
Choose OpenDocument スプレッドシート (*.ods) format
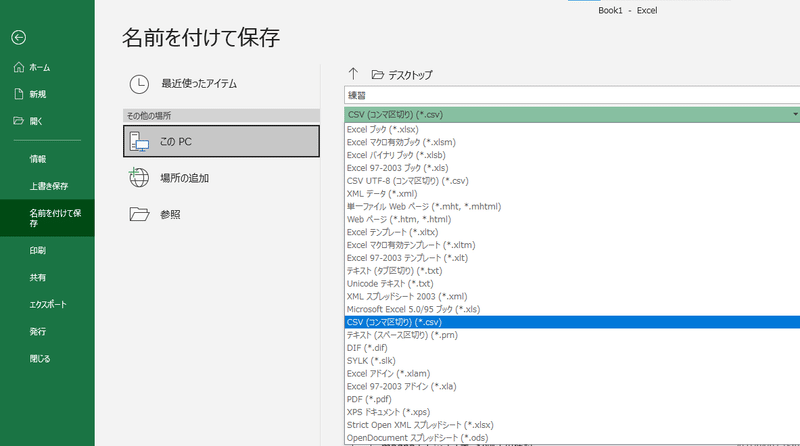point(417,438)
